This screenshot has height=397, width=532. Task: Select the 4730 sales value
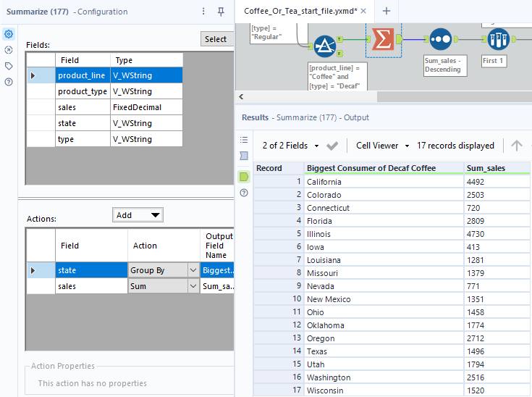497,234
